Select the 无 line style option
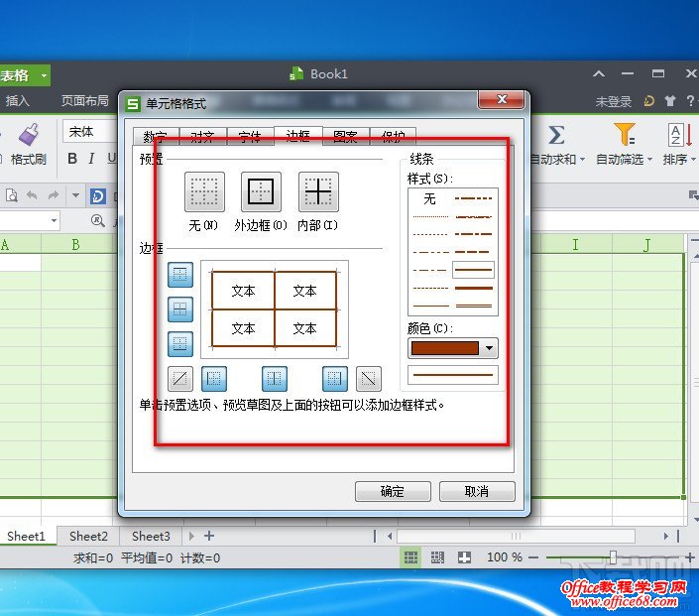This screenshot has width=699, height=616. [429, 199]
